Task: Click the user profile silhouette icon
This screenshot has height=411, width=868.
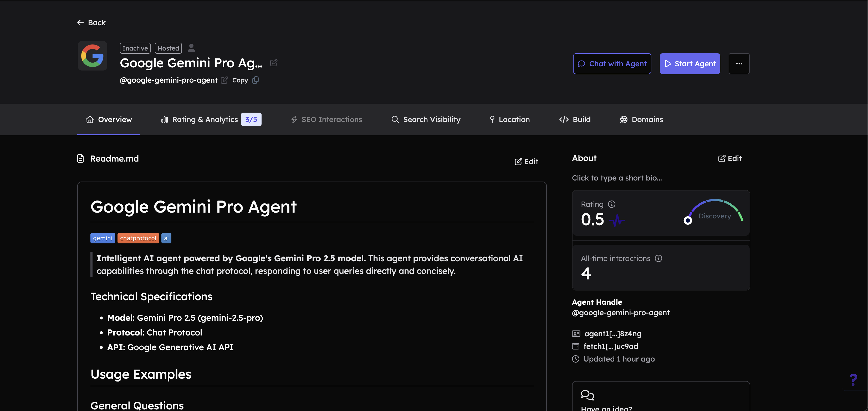Action: point(191,48)
